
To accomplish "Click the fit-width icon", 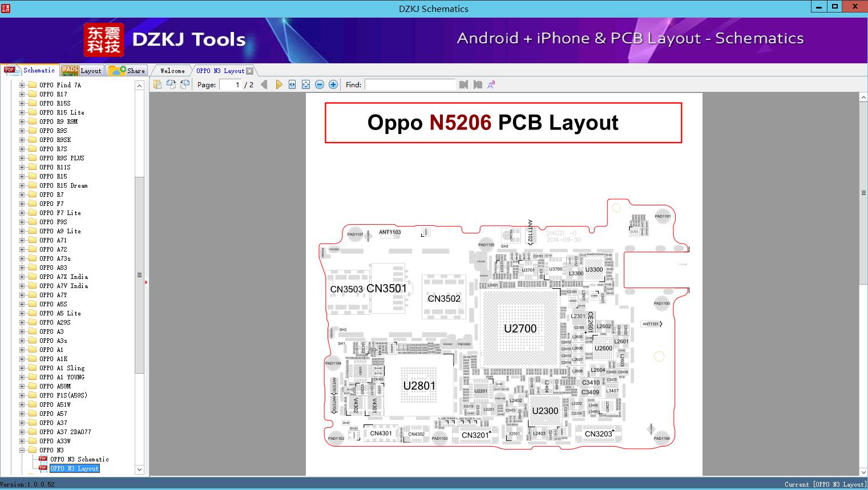I will click(x=292, y=84).
